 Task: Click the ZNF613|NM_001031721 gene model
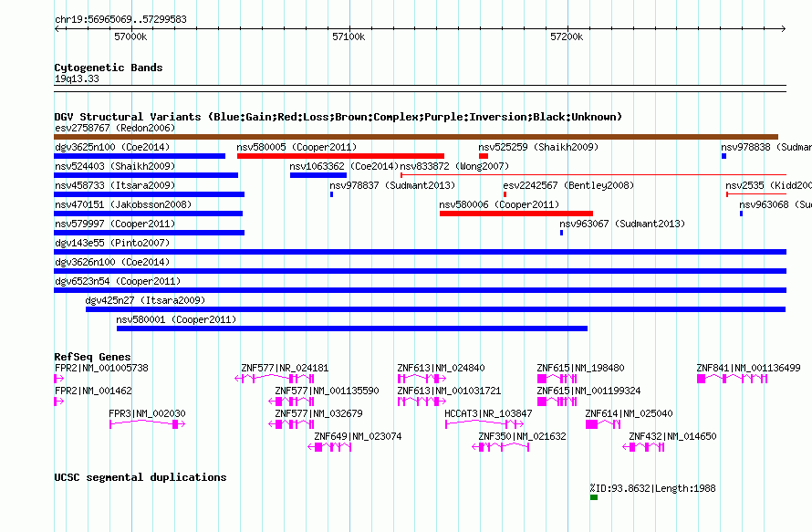click(422, 402)
